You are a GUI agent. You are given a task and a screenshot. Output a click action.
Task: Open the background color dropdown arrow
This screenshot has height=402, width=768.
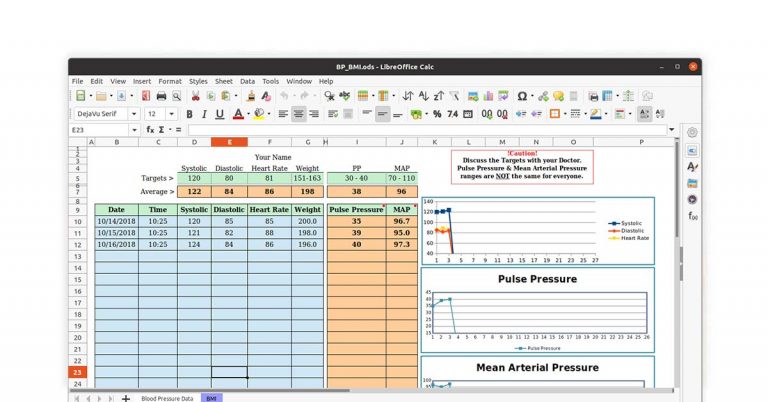269,114
